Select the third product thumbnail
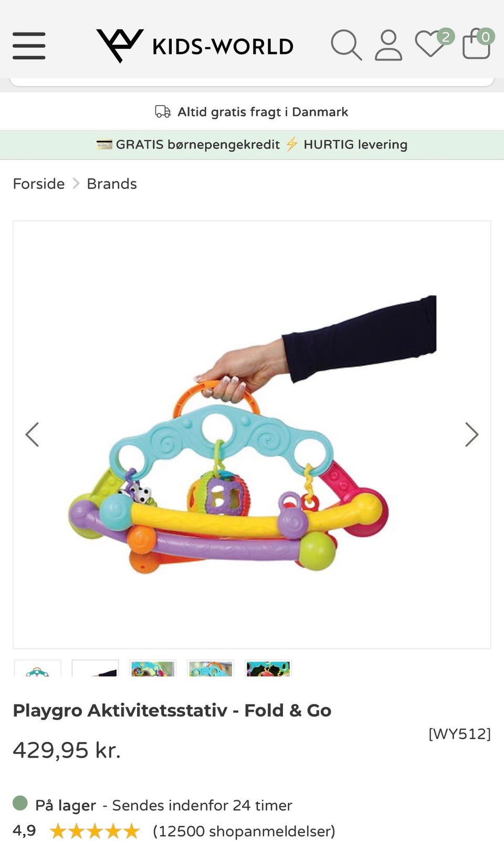 tap(153, 668)
